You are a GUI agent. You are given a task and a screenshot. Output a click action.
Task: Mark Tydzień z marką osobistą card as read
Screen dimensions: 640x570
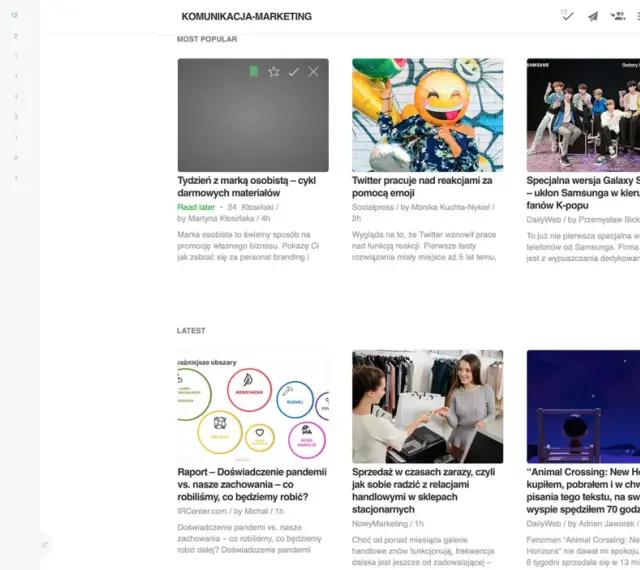[293, 72]
